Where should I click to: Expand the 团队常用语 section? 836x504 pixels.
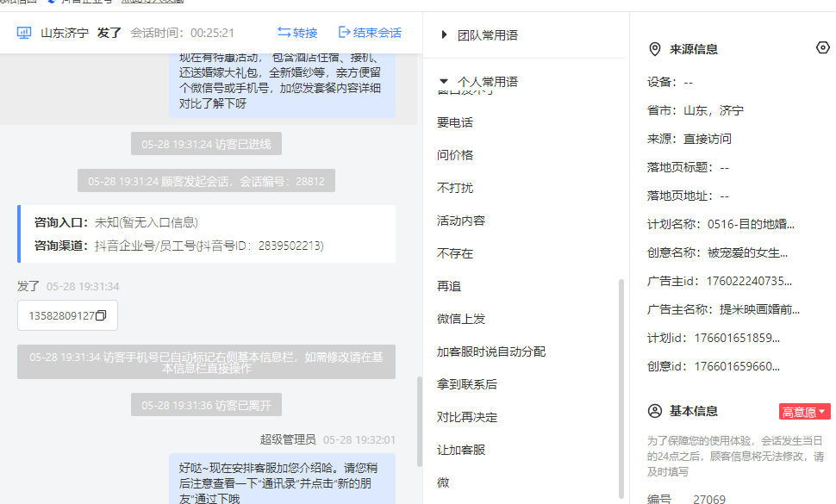point(444,35)
